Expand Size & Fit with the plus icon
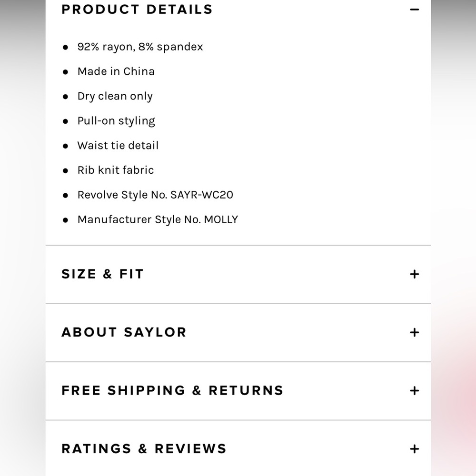Screen dimensions: 476x476 (415, 274)
